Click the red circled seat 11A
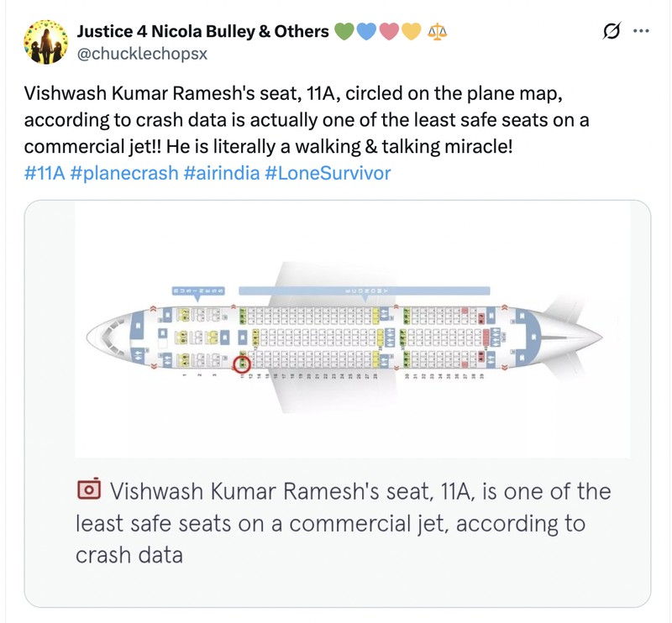Image resolution: width=672 pixels, height=623 pixels. 243,364
